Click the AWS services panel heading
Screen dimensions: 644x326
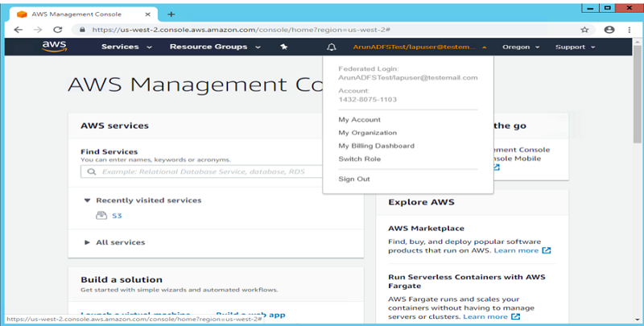click(114, 126)
